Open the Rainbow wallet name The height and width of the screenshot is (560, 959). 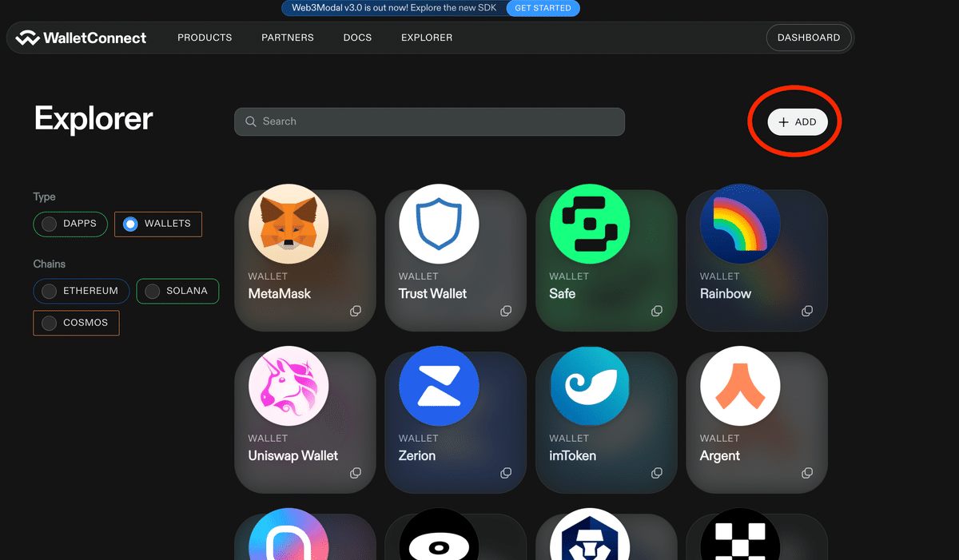726,293
